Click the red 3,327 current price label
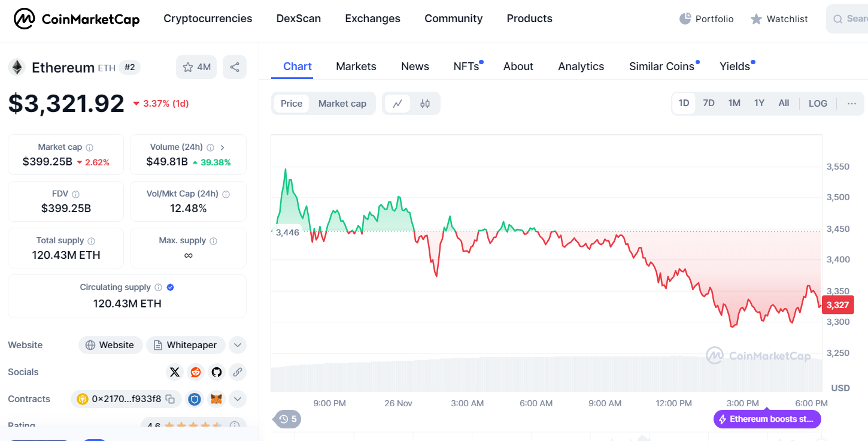868x441 pixels. (x=837, y=305)
